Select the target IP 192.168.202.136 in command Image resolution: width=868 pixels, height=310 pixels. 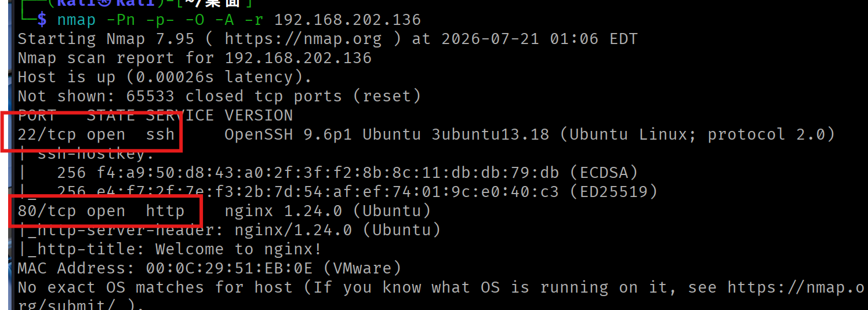pos(347,20)
